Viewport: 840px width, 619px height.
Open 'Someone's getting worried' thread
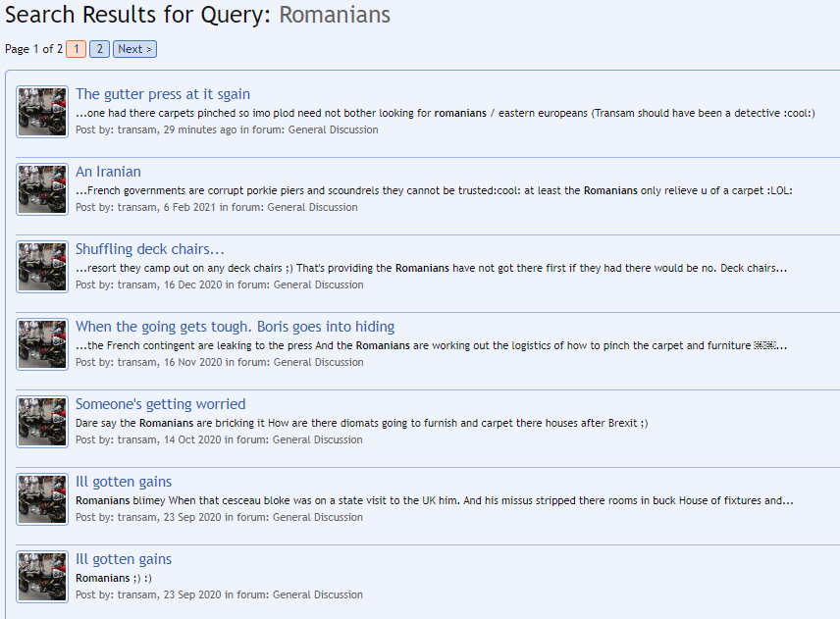pyautogui.click(x=160, y=404)
